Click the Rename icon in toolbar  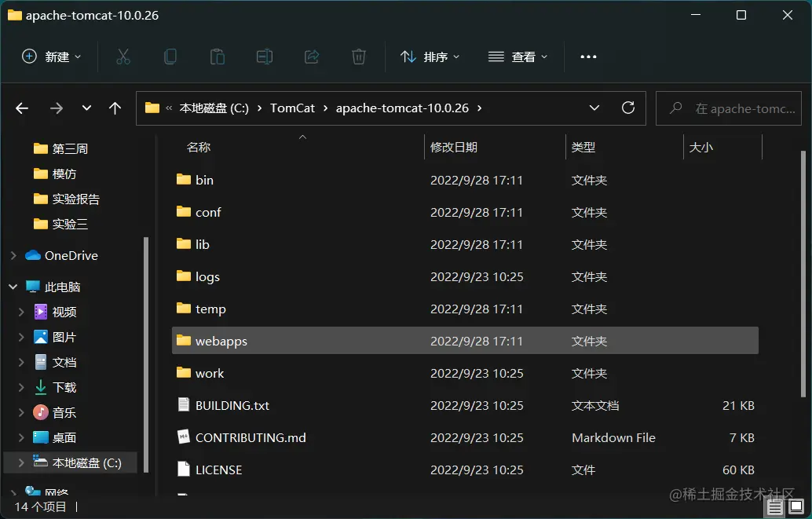(265, 57)
